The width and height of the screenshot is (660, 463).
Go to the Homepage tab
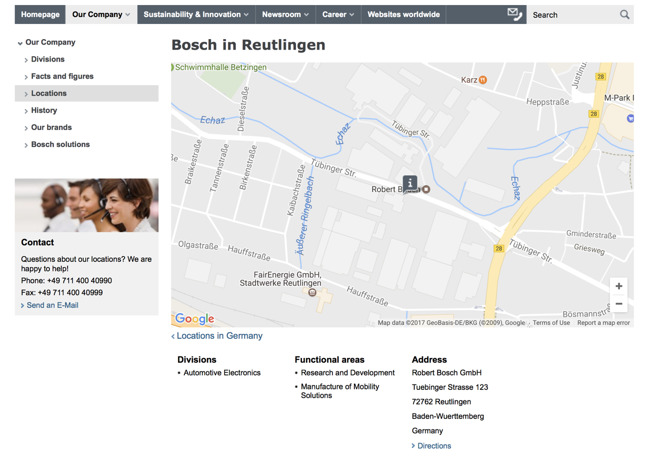[40, 14]
